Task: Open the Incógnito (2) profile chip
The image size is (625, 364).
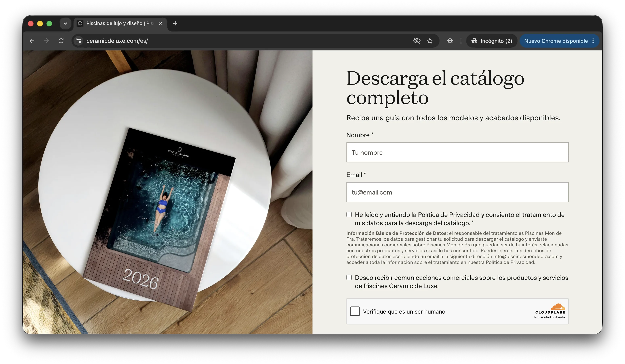Action: coord(491,41)
